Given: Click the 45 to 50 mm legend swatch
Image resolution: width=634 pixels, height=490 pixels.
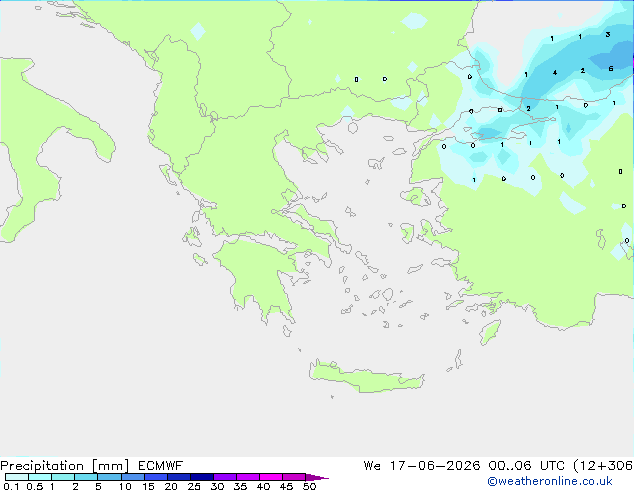Looking at the screenshot, I should tap(294, 477).
